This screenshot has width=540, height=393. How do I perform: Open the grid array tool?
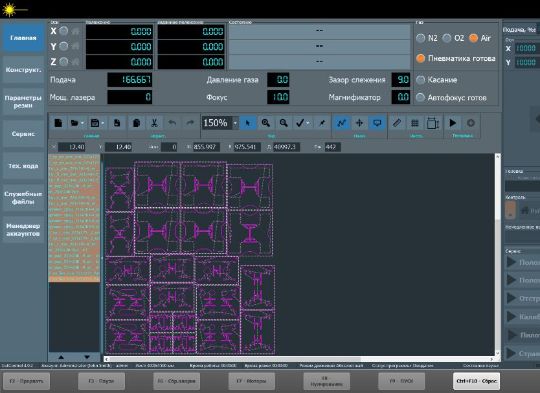tap(415, 123)
